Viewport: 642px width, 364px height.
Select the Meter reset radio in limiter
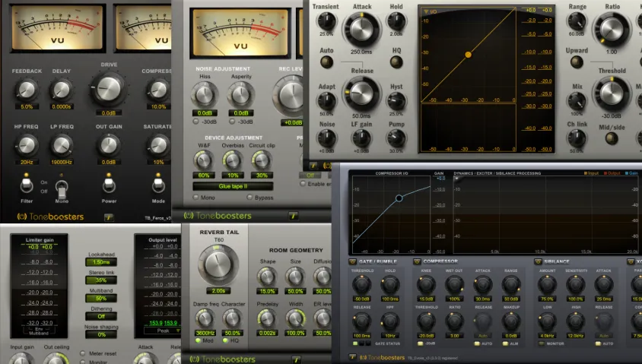point(83,353)
